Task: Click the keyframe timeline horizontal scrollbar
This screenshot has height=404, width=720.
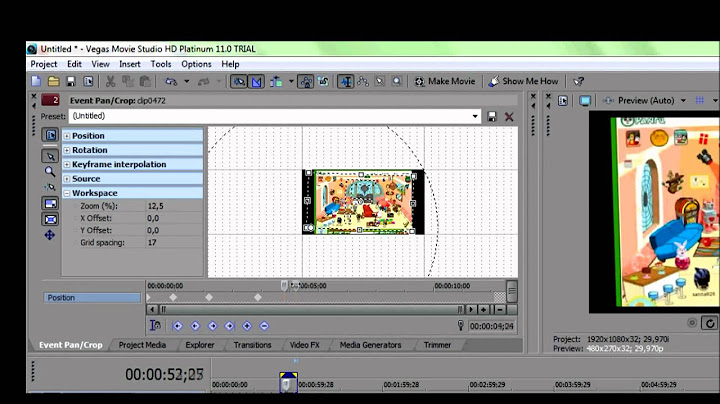Action: 311,310
